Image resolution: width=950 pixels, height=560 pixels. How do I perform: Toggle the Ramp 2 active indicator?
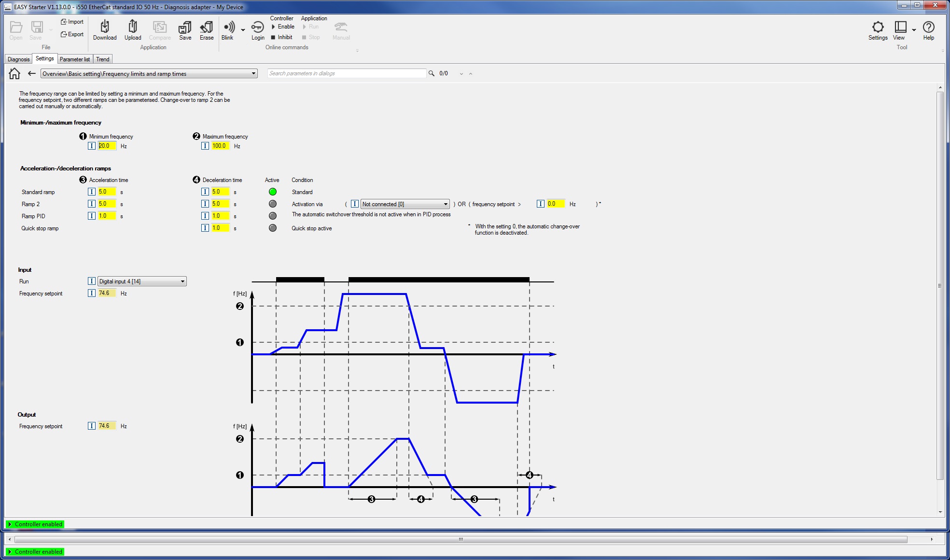pos(273,204)
